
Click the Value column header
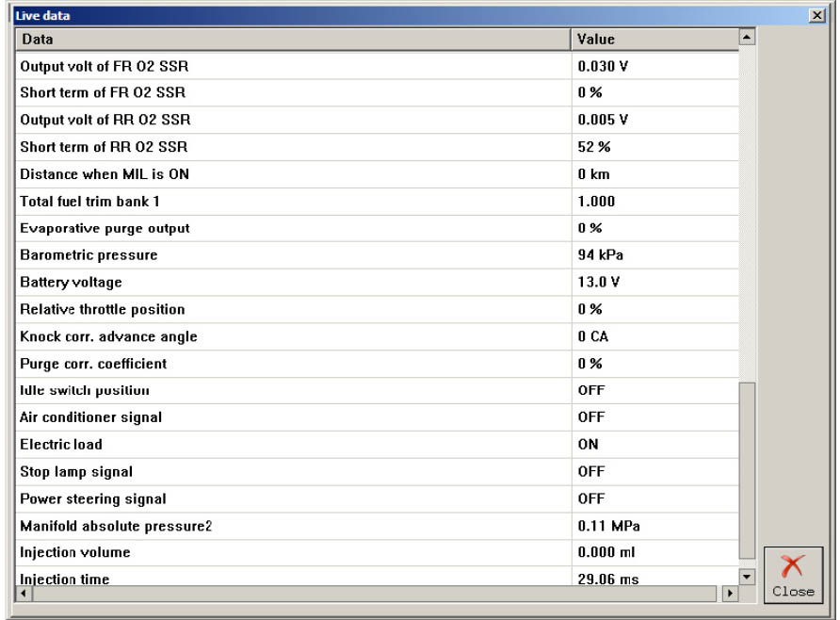[x=654, y=40]
